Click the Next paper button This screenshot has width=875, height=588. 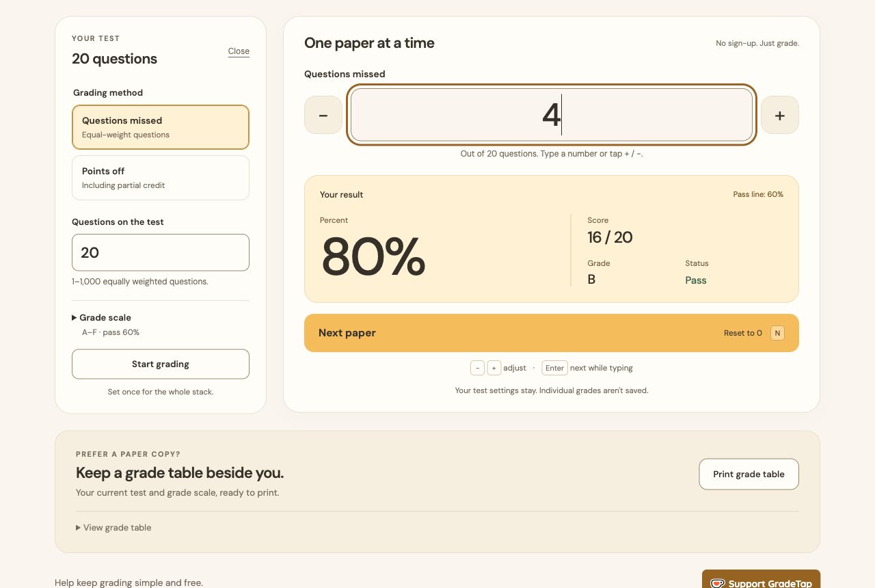click(552, 333)
